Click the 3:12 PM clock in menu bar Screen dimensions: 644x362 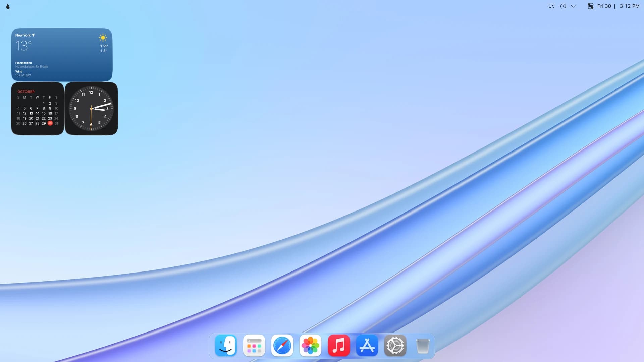[630, 6]
